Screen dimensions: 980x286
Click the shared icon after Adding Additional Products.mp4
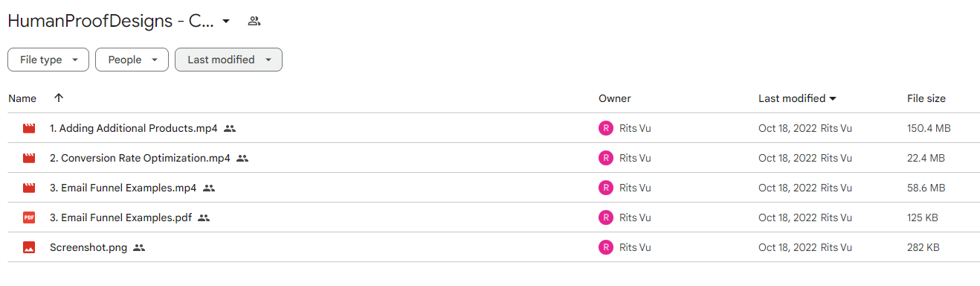230,128
